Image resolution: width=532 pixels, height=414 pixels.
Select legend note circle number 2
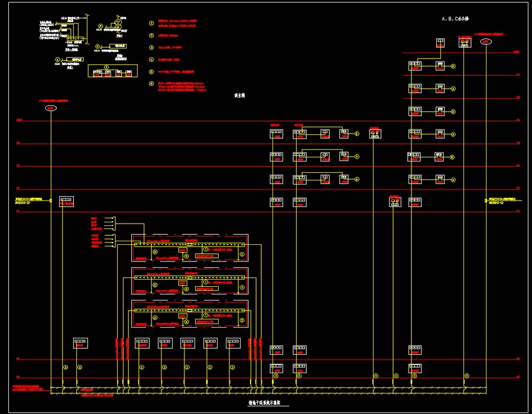click(x=151, y=35)
